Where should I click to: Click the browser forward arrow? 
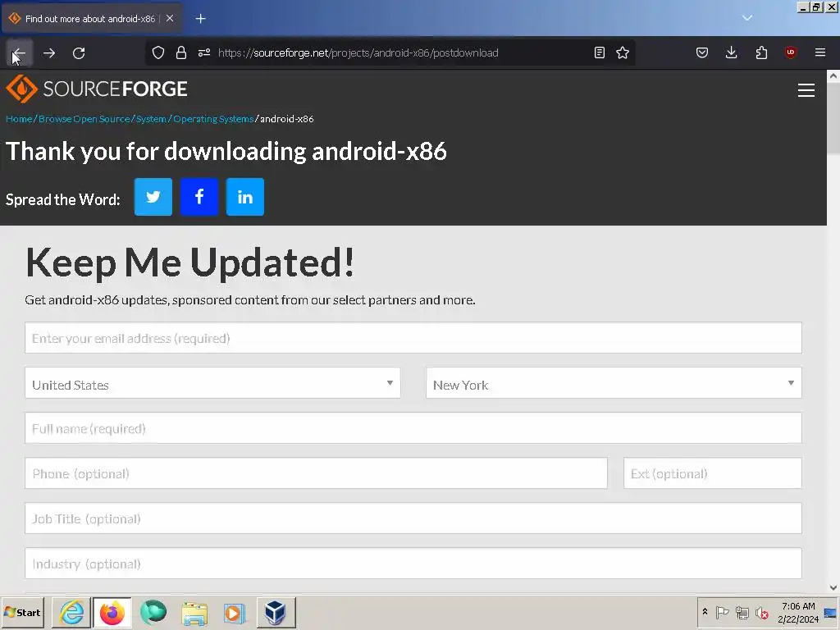point(49,52)
